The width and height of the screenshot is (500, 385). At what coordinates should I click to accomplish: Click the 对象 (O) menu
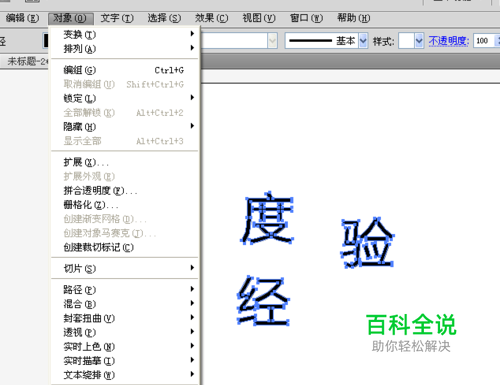[70, 18]
